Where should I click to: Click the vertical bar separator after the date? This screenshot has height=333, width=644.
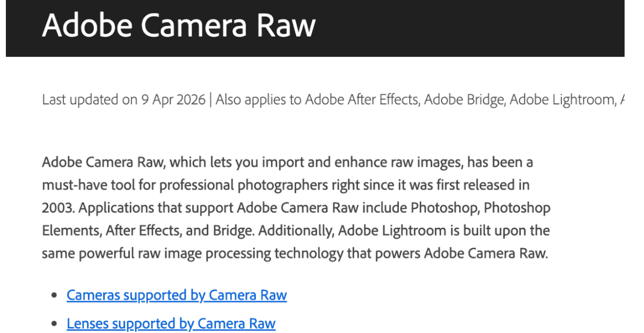[211, 100]
